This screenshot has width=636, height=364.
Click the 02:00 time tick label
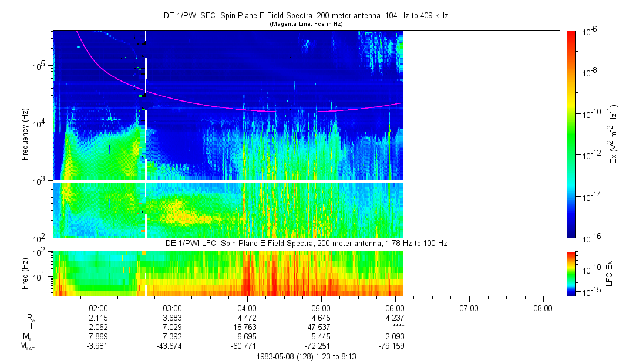[98, 308]
